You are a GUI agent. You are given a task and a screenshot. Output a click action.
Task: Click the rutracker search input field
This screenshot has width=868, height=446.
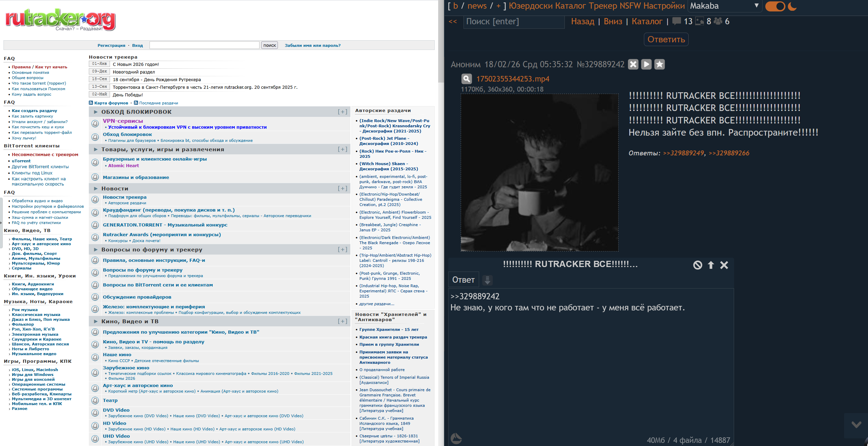(204, 45)
